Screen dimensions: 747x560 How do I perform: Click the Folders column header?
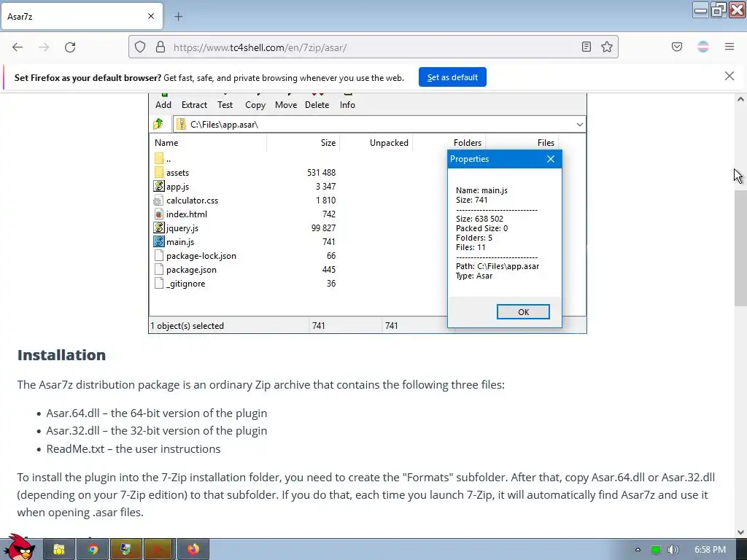coord(468,143)
